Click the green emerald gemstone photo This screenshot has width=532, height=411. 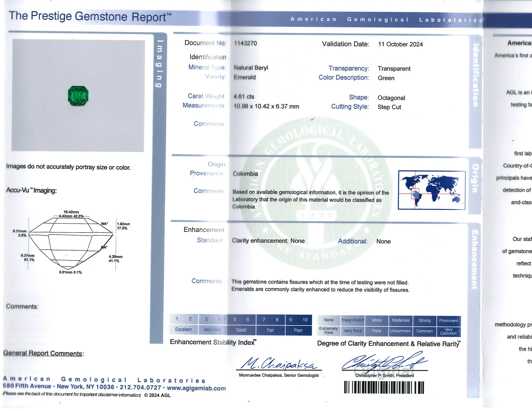pos(78,95)
